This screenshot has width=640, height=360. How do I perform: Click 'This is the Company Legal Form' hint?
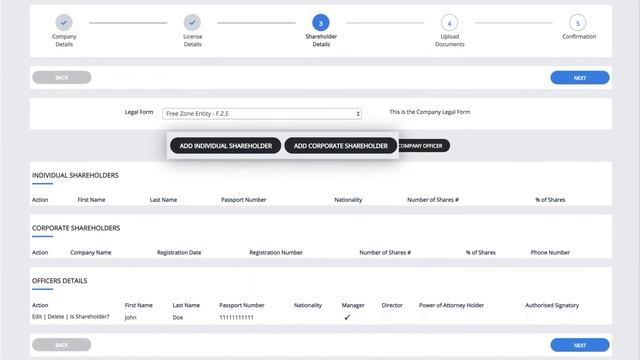pyautogui.click(x=430, y=112)
